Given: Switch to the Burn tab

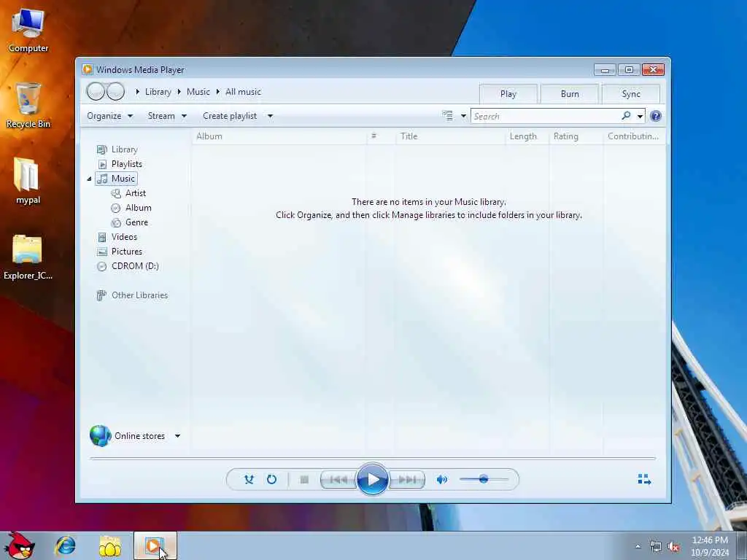Looking at the screenshot, I should [570, 94].
